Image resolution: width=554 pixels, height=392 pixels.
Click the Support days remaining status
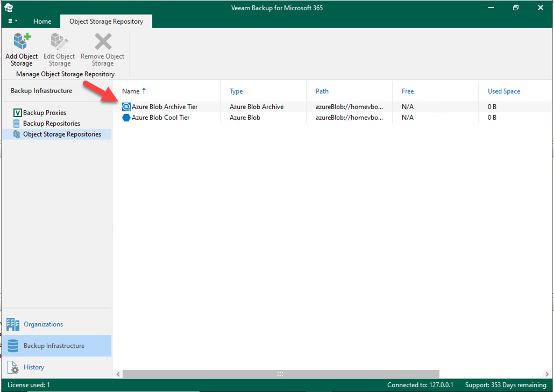pyautogui.click(x=506, y=385)
